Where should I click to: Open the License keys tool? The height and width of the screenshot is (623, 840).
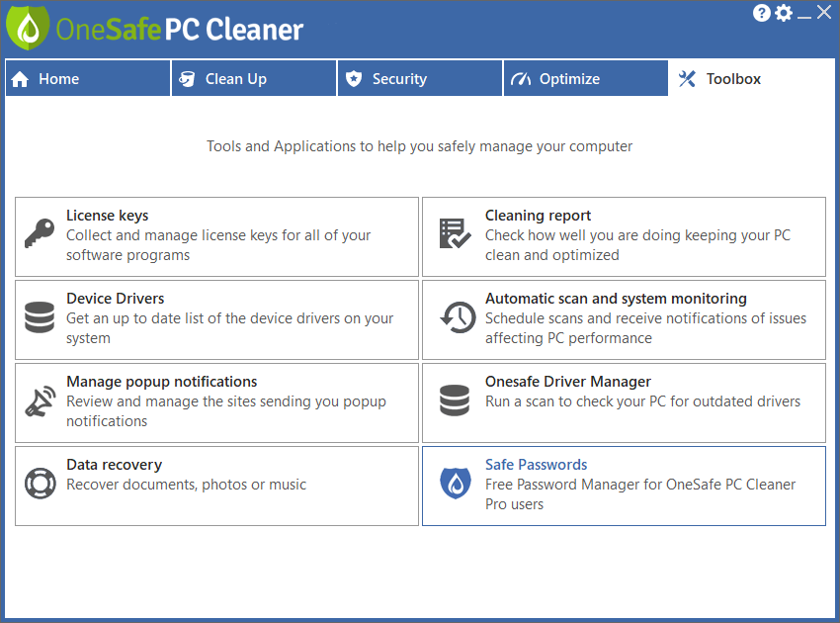217,237
